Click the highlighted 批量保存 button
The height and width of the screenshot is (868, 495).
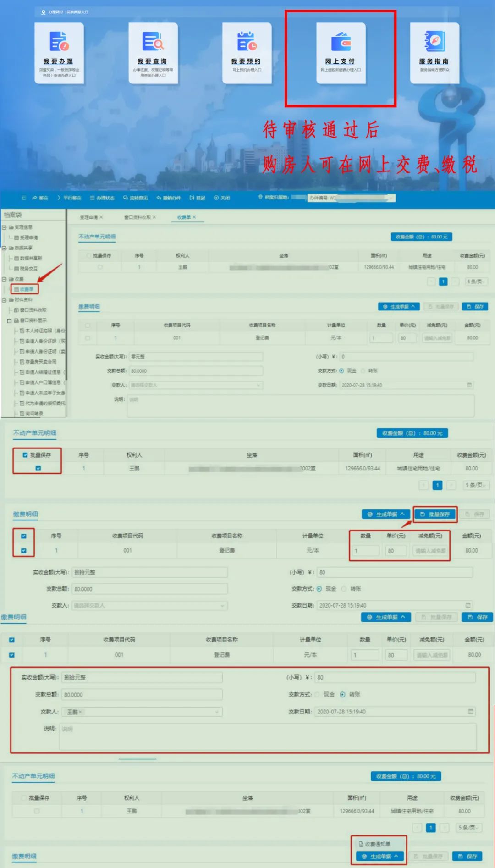[x=435, y=514]
